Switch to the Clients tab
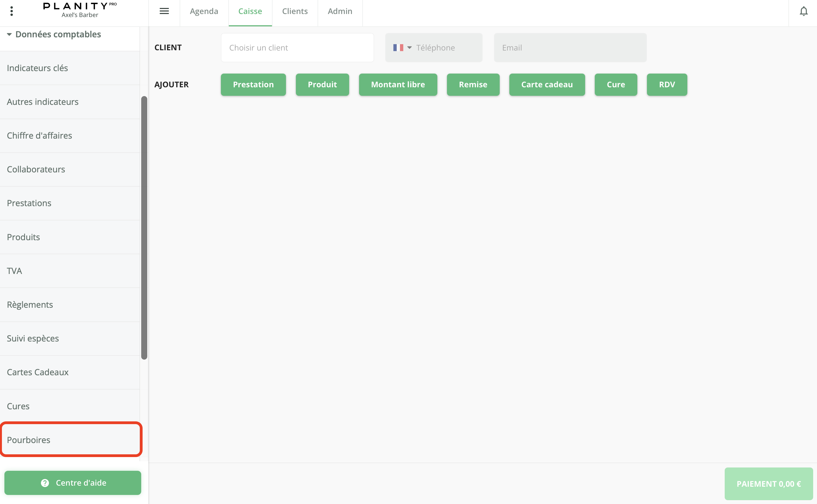The height and width of the screenshot is (504, 817). pos(294,11)
